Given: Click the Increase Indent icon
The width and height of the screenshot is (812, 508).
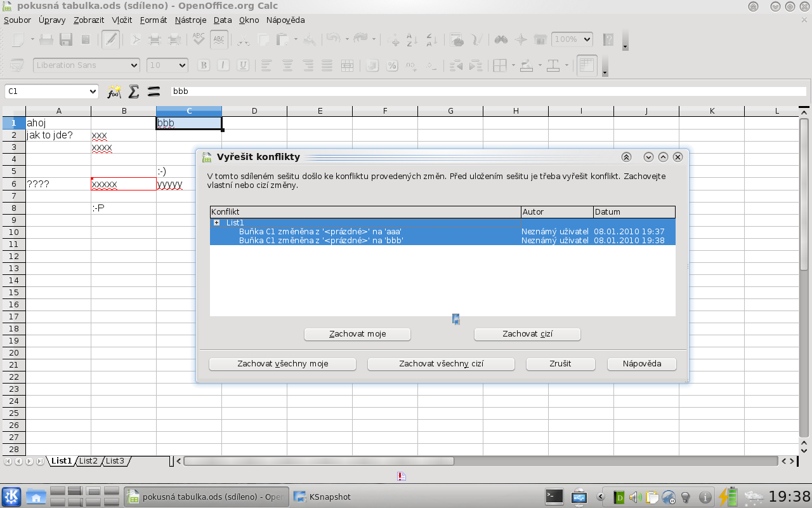Looking at the screenshot, I should pos(476,65).
